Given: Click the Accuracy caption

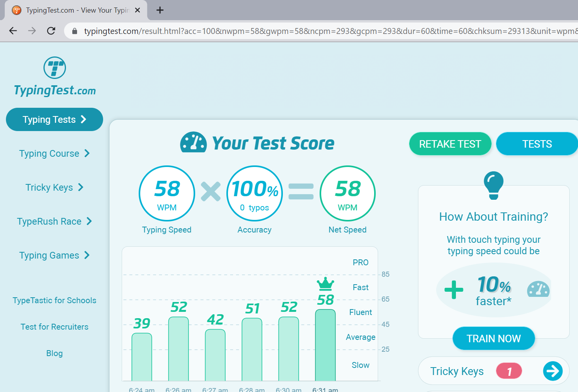Looking at the screenshot, I should (x=254, y=230).
